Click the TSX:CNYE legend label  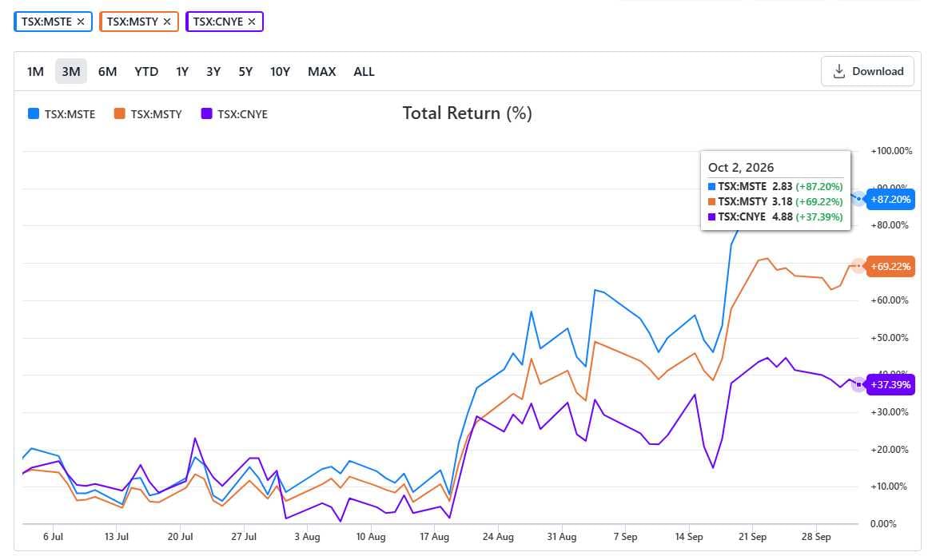[x=242, y=114]
